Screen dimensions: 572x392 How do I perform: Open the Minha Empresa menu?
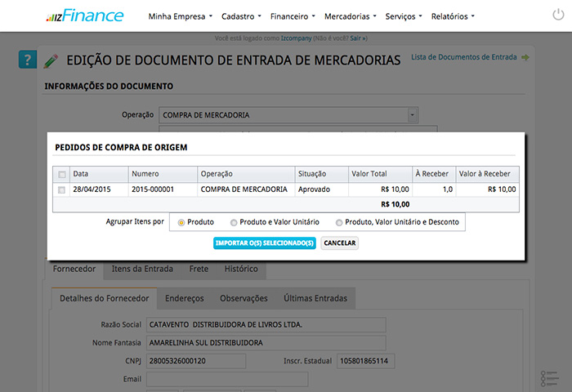pyautogui.click(x=180, y=16)
